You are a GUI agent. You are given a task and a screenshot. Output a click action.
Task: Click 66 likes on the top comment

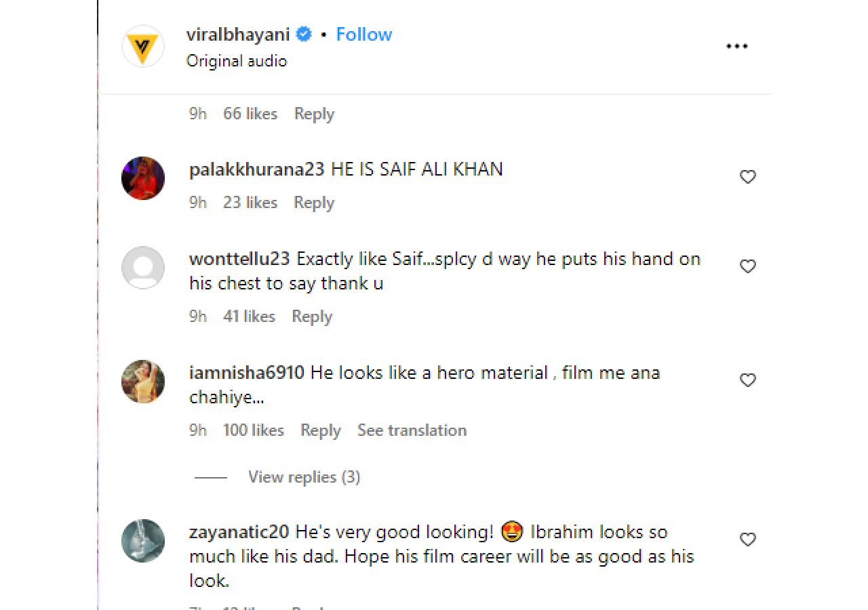tap(250, 113)
